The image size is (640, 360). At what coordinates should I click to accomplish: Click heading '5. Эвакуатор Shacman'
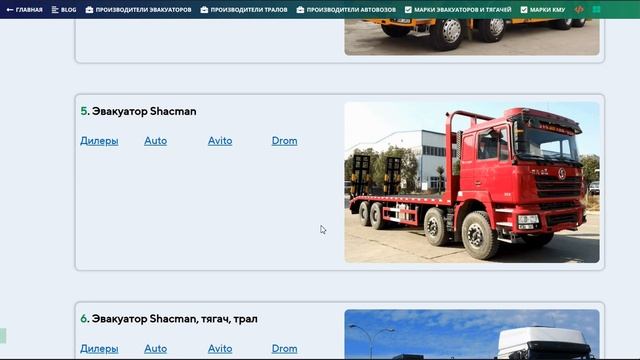point(138,111)
